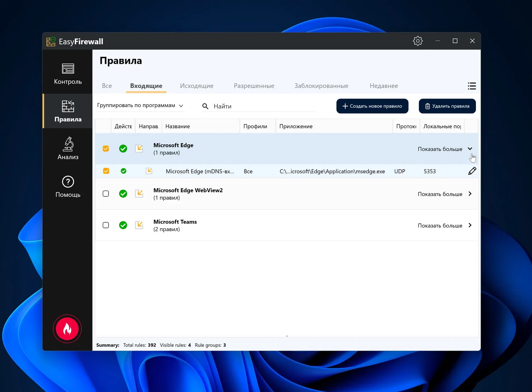Click the UDP protocol cell
The height and width of the screenshot is (392, 532).
(x=400, y=171)
